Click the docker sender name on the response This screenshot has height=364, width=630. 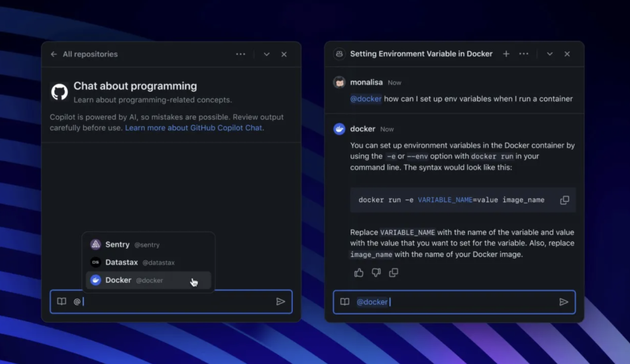click(362, 129)
